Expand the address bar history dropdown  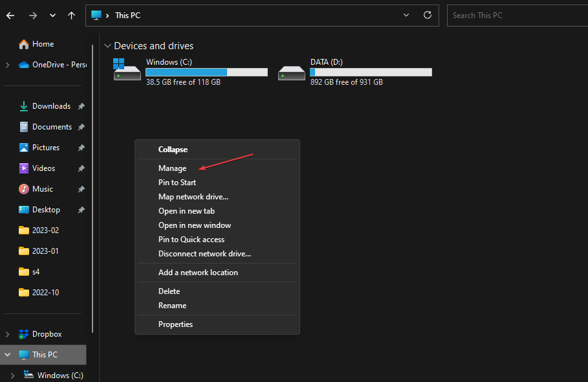click(406, 16)
